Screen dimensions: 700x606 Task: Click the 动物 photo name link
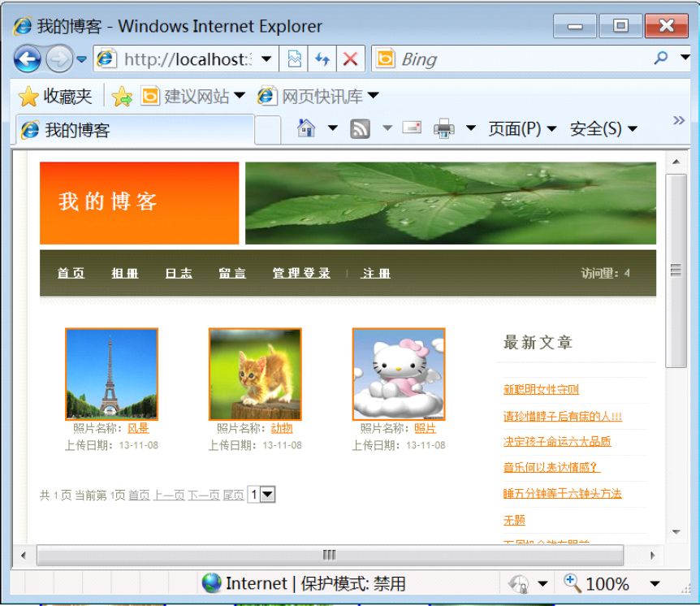pyautogui.click(x=282, y=428)
